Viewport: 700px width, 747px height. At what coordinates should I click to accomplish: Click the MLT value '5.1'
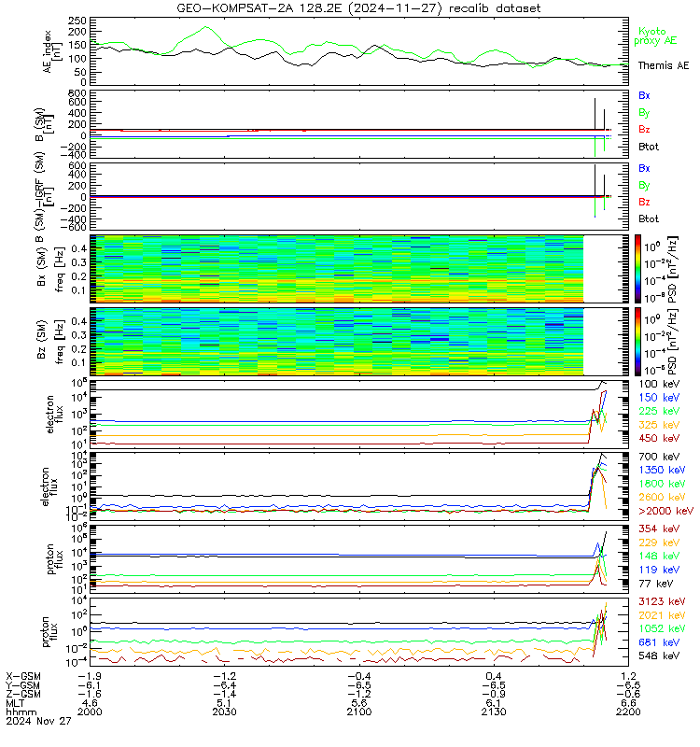(225, 703)
